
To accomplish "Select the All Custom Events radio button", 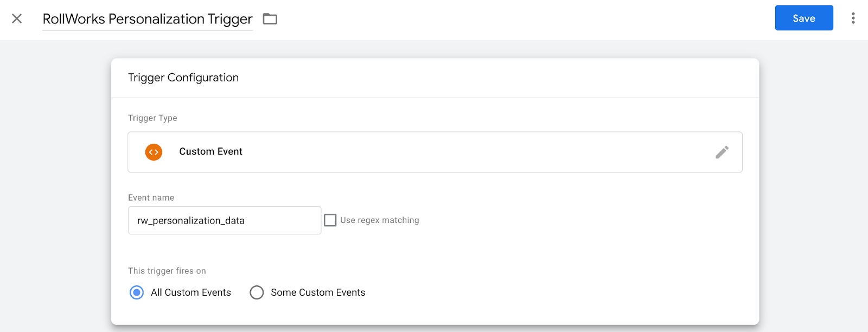I will 137,293.
